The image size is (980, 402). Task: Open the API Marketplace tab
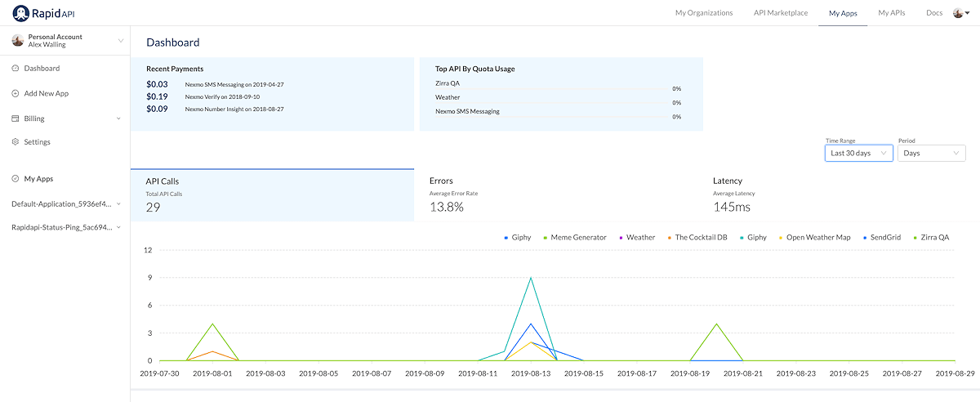coord(781,13)
